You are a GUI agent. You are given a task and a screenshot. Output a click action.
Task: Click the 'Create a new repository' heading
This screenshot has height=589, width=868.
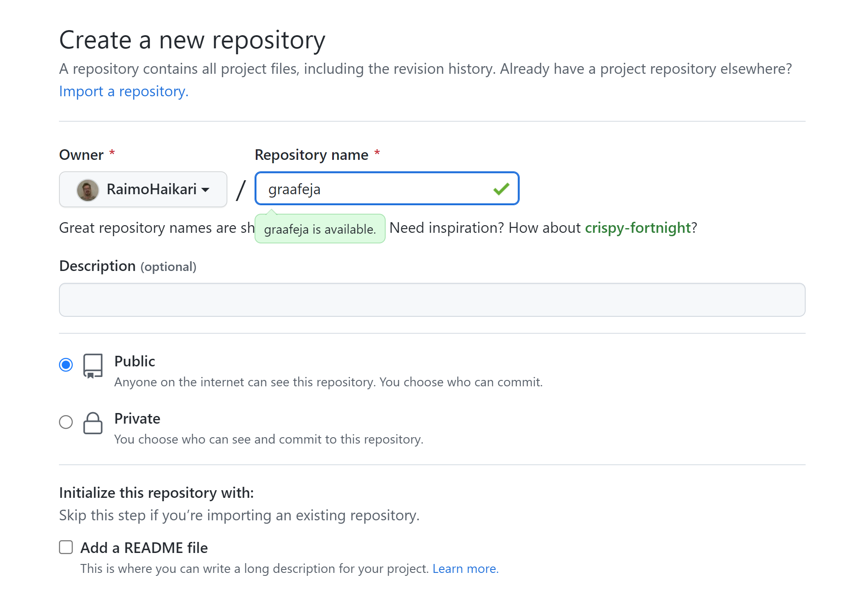click(x=192, y=40)
